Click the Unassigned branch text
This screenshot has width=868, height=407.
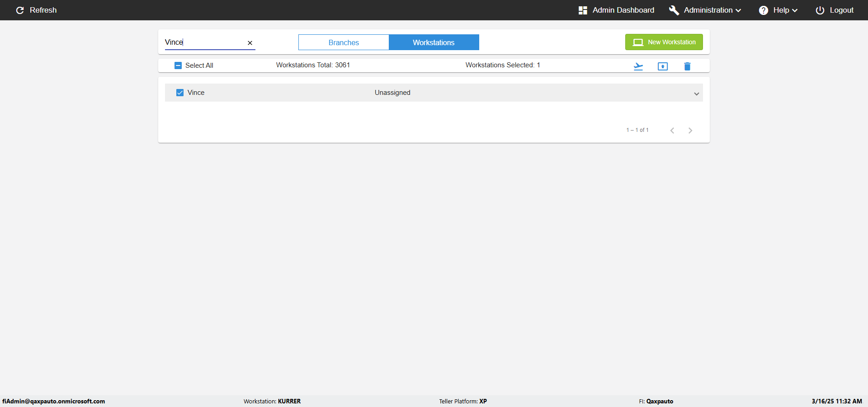(x=392, y=93)
